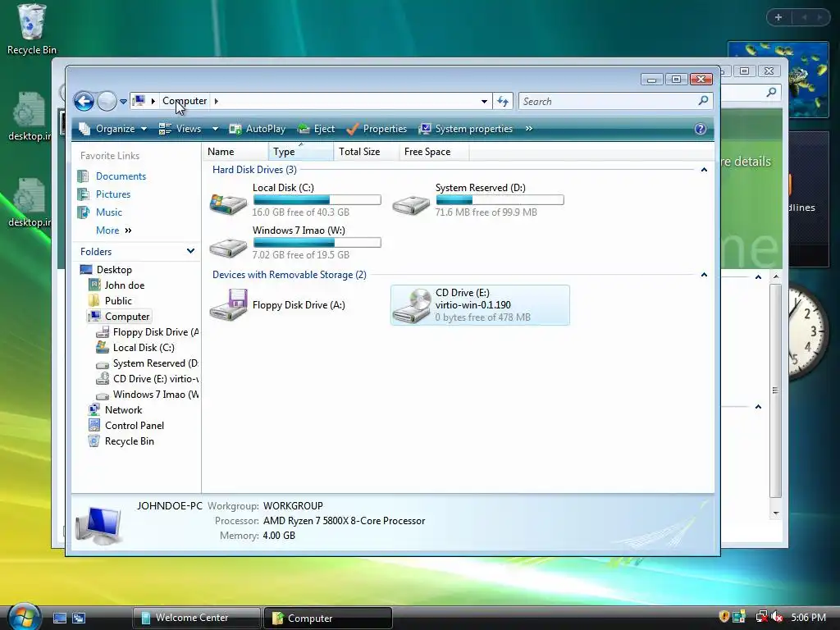The height and width of the screenshot is (630, 840).
Task: Open Properties from the toolbar
Action: [x=377, y=129]
